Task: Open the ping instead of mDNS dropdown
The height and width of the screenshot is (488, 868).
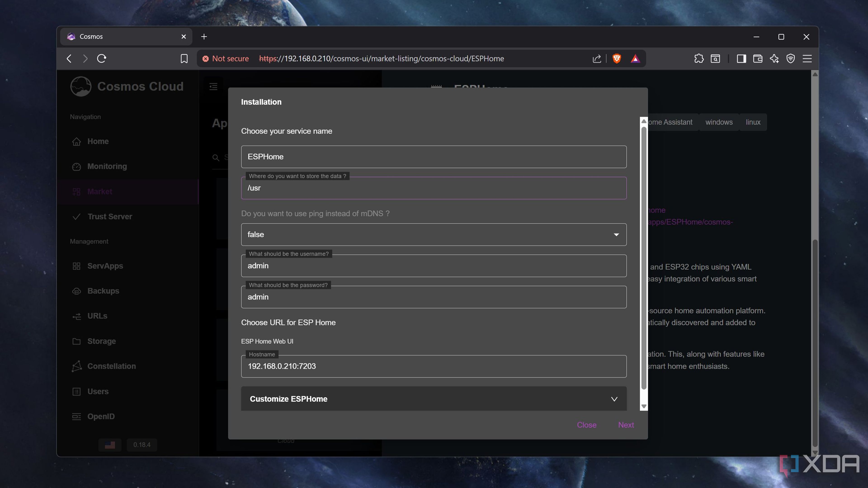Action: pyautogui.click(x=434, y=235)
